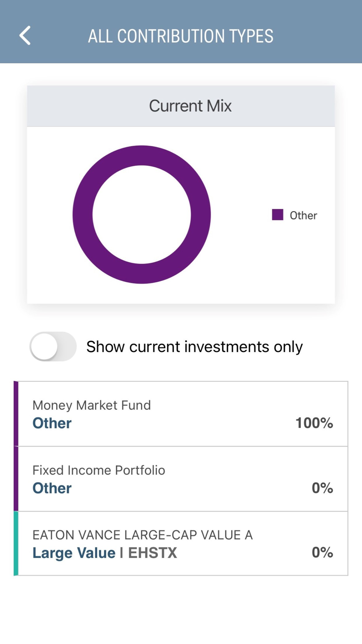Tap the white center of the donut chart
This screenshot has height=644, width=362.
(142, 214)
